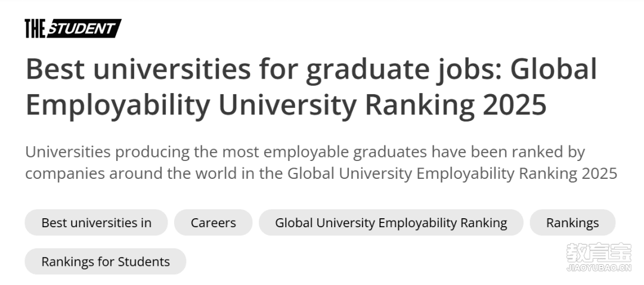
Task: Click the word 'Employability' in the headline
Action: tap(118, 105)
